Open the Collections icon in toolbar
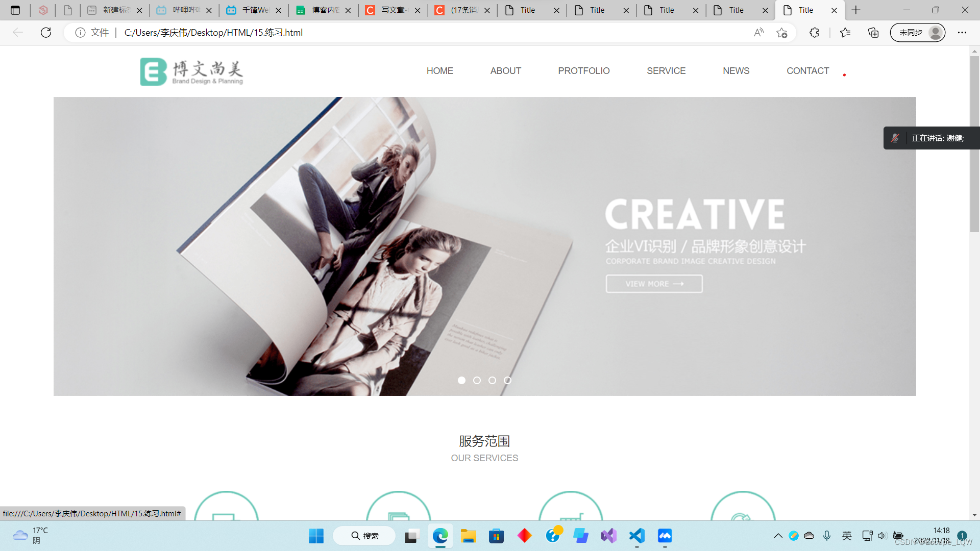Screen dimensions: 980x551 (x=873, y=33)
